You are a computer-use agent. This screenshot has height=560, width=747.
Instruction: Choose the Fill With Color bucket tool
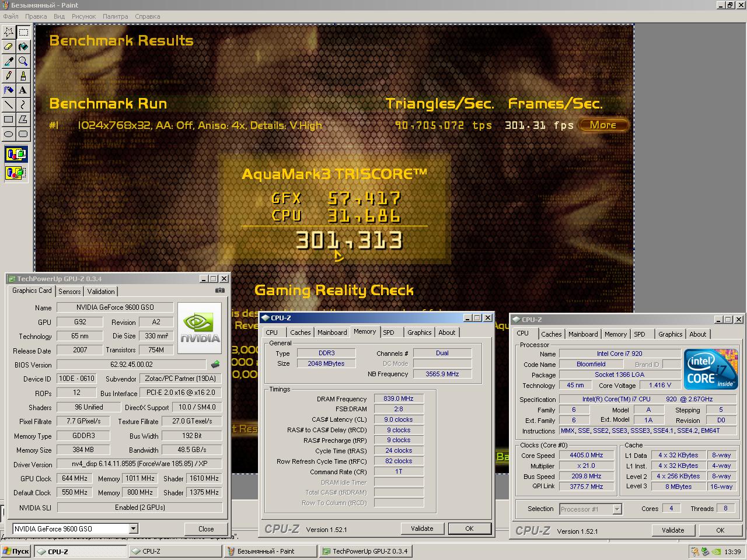point(23,47)
